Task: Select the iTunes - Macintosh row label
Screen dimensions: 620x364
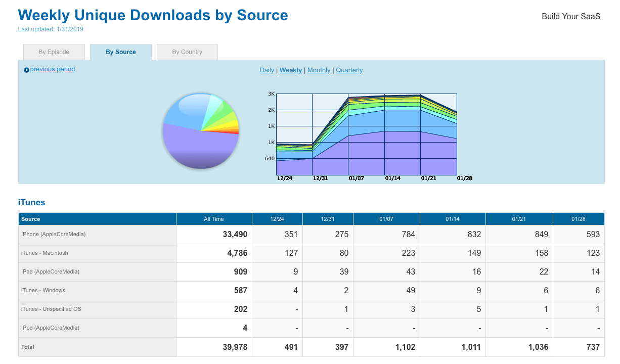Action: coord(45,253)
